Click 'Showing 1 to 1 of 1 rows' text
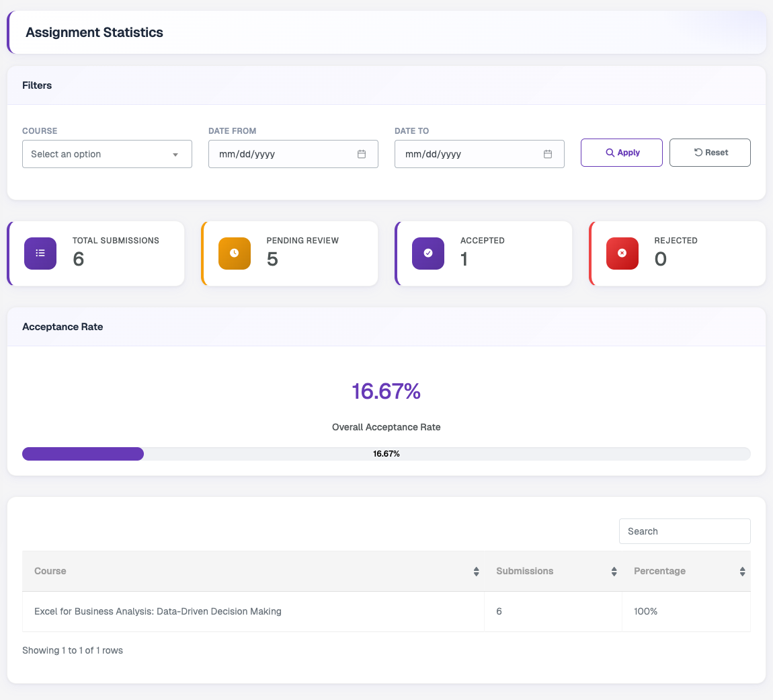The width and height of the screenshot is (773, 700). click(73, 650)
